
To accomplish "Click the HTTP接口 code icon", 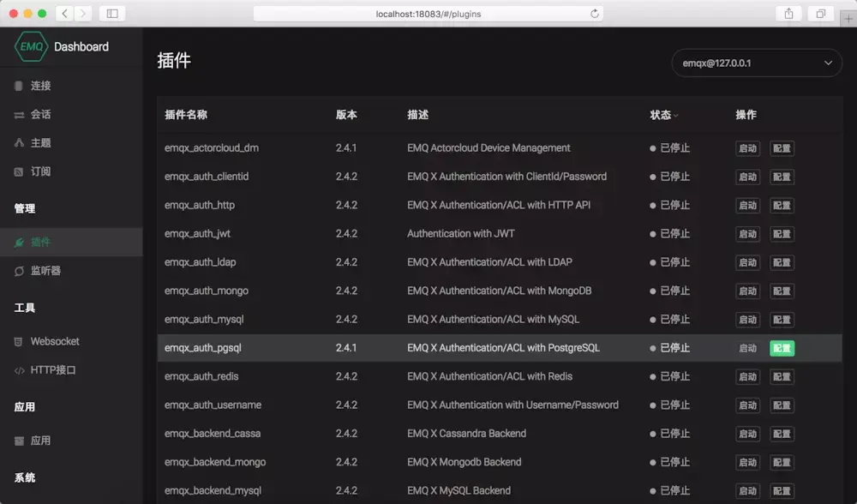I will [19, 370].
